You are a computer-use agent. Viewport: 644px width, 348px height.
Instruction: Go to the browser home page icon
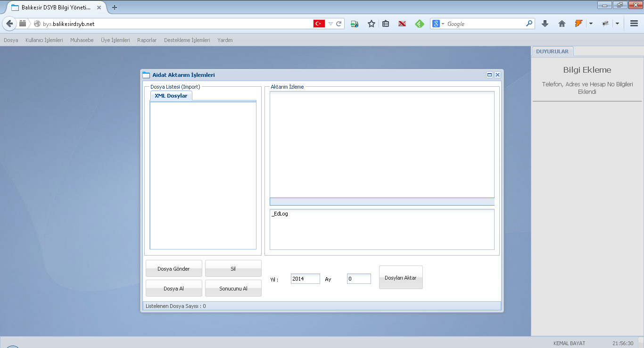pyautogui.click(x=561, y=24)
